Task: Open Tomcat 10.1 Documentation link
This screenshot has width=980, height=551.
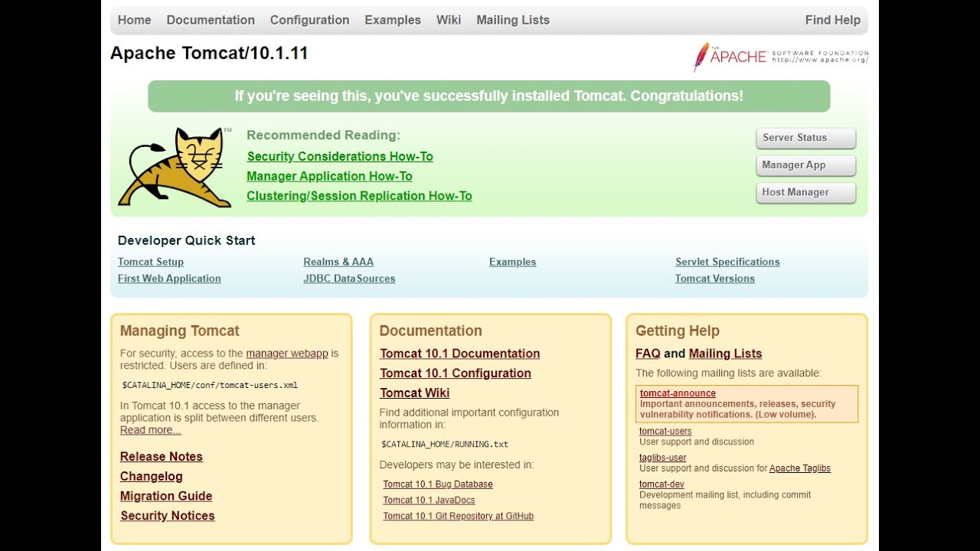Action: tap(460, 354)
